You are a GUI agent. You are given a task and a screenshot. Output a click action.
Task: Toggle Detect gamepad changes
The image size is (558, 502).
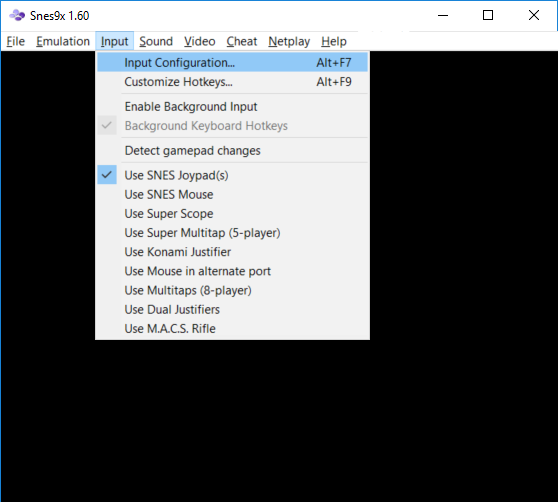tap(232, 150)
